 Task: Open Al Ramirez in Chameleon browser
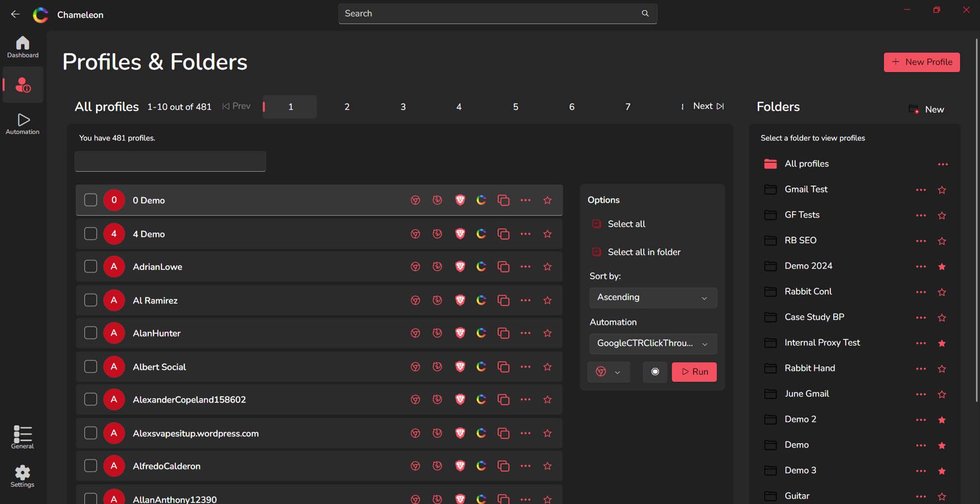coord(481,300)
